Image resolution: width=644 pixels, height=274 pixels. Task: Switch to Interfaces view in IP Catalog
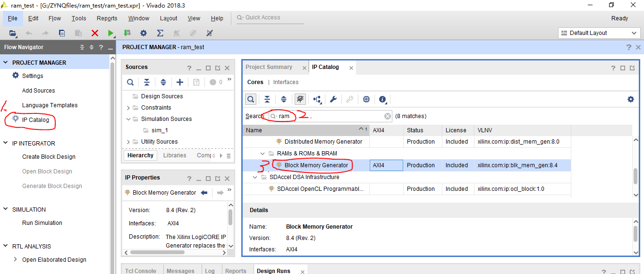[286, 82]
